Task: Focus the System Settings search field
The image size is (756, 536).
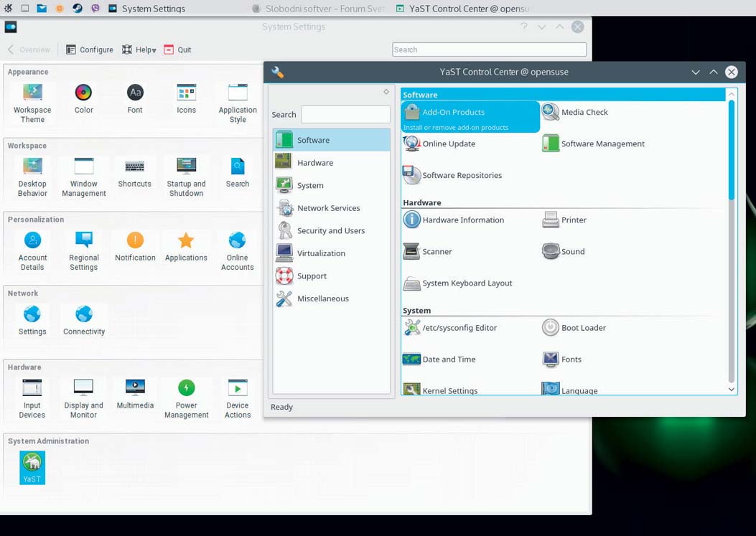Action: click(490, 50)
